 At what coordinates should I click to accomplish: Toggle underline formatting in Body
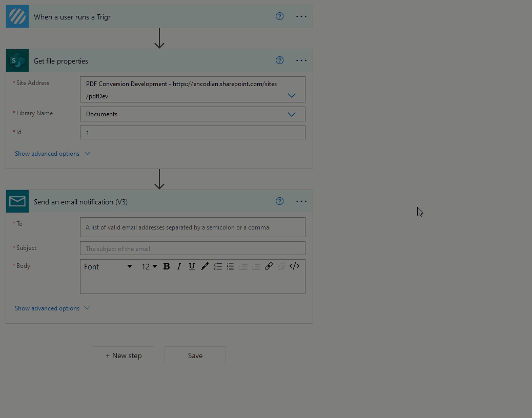(192, 266)
